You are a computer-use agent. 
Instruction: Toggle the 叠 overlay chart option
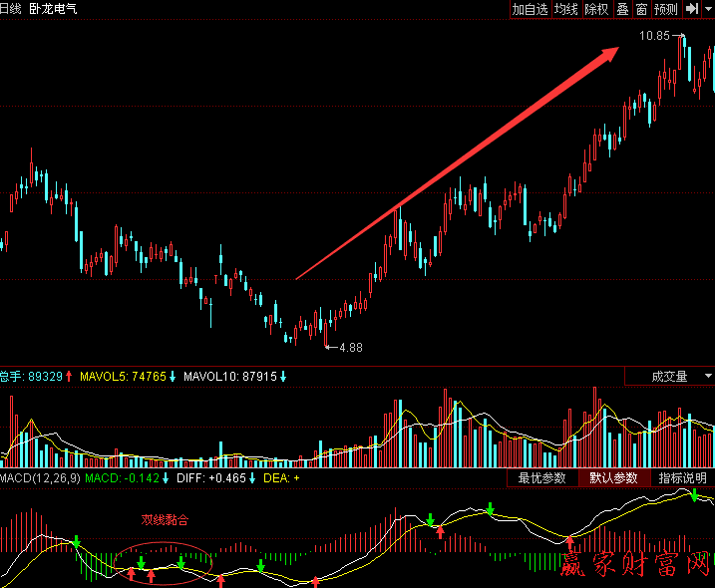point(622,9)
